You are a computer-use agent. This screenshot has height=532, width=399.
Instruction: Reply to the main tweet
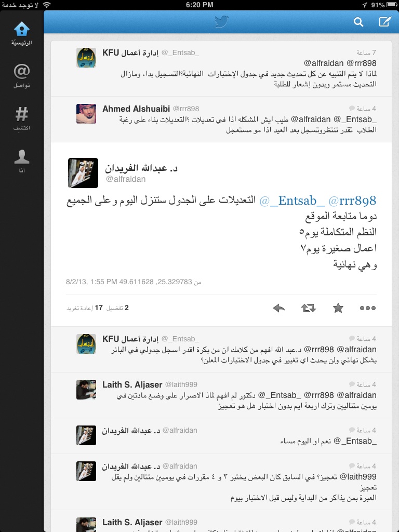tap(279, 308)
